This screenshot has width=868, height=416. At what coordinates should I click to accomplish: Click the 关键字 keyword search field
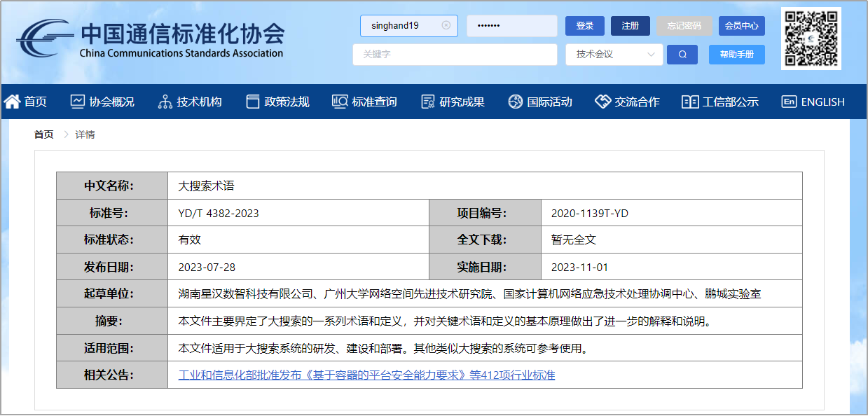[455, 55]
